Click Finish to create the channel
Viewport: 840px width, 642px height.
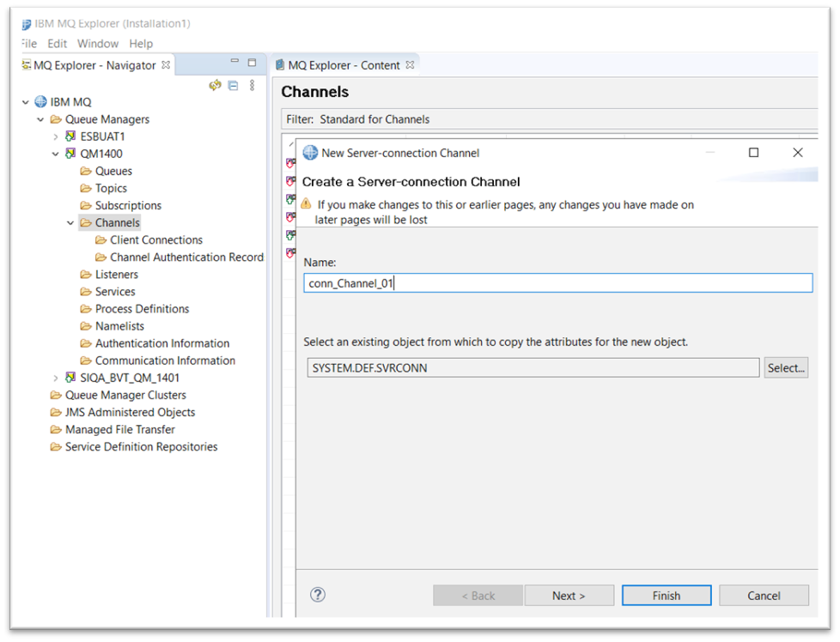point(667,595)
